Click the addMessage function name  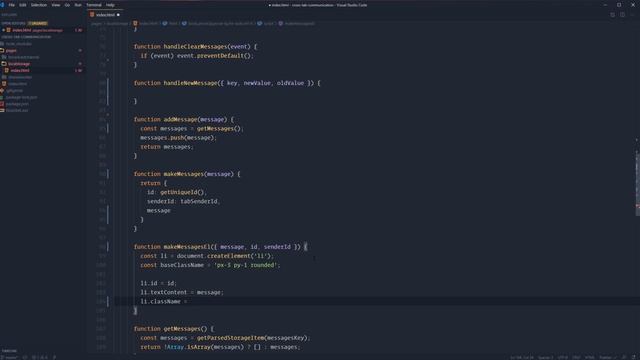pyautogui.click(x=180, y=119)
